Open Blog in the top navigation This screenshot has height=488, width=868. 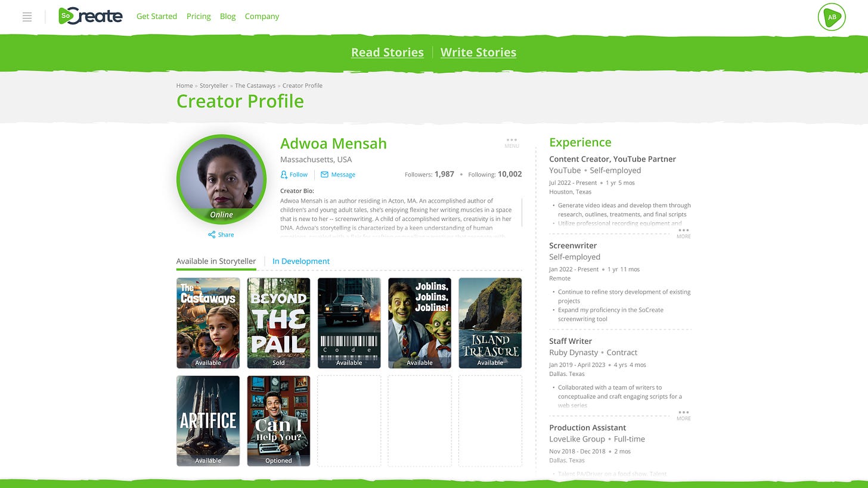click(228, 16)
